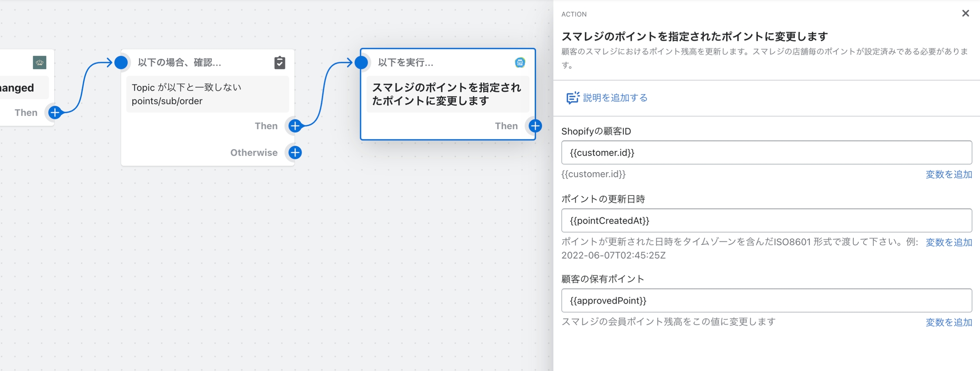980x371 pixels.
Task: Click the trigger card 'anged' title
Action: (x=17, y=88)
